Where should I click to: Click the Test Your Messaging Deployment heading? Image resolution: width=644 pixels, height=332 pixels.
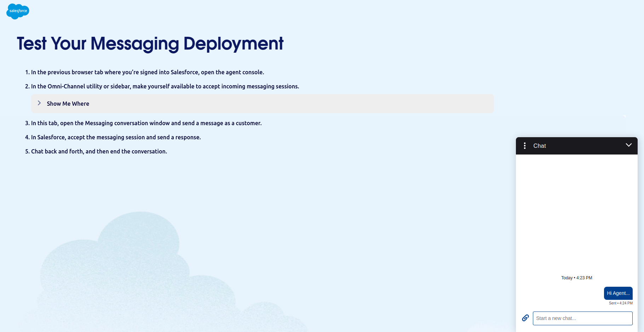click(150, 44)
